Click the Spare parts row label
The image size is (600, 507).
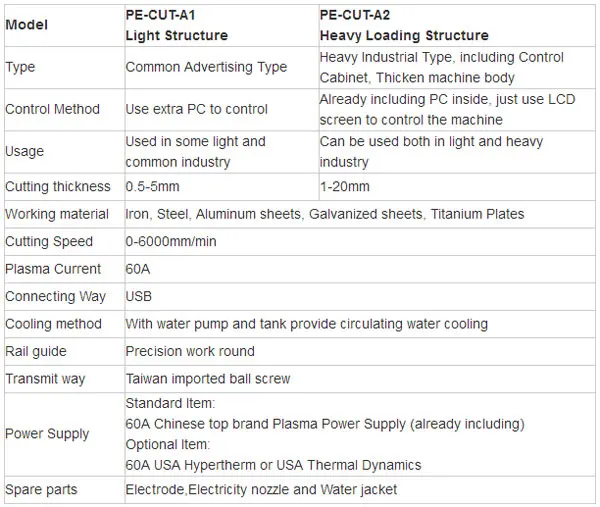pyautogui.click(x=41, y=490)
